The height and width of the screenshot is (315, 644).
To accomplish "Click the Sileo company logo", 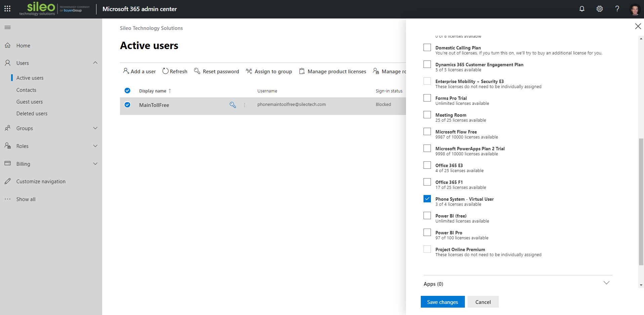I will click(x=54, y=9).
